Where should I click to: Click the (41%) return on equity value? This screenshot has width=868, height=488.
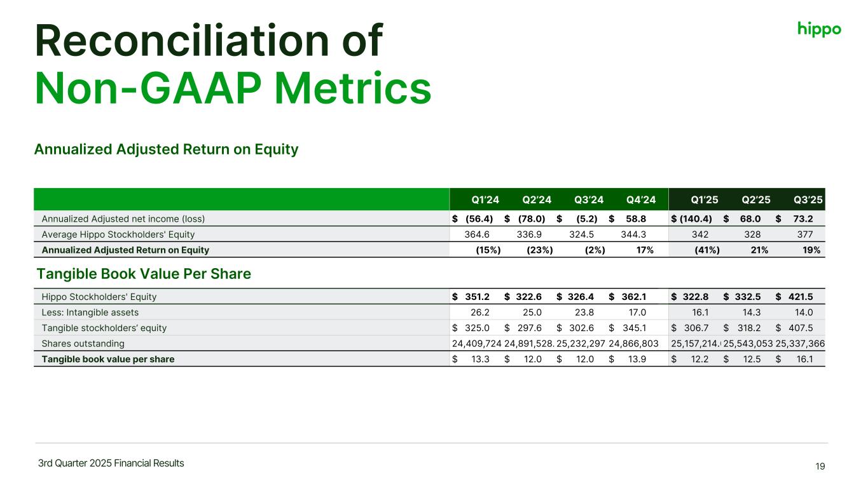[x=706, y=250]
